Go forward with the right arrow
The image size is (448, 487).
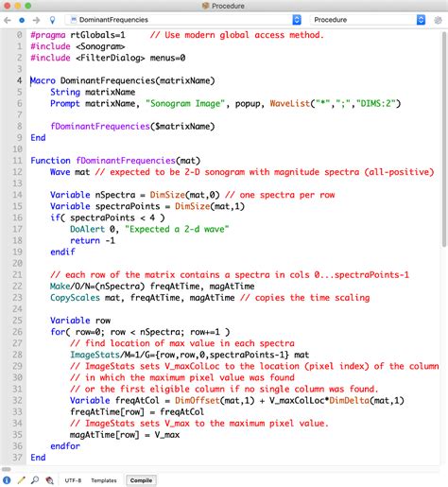tap(36, 20)
